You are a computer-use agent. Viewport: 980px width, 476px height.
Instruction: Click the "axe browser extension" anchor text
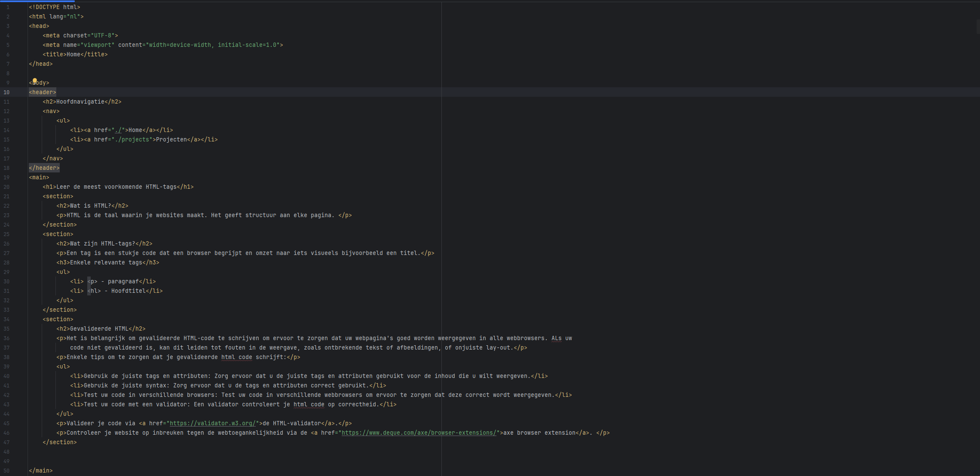(x=539, y=433)
